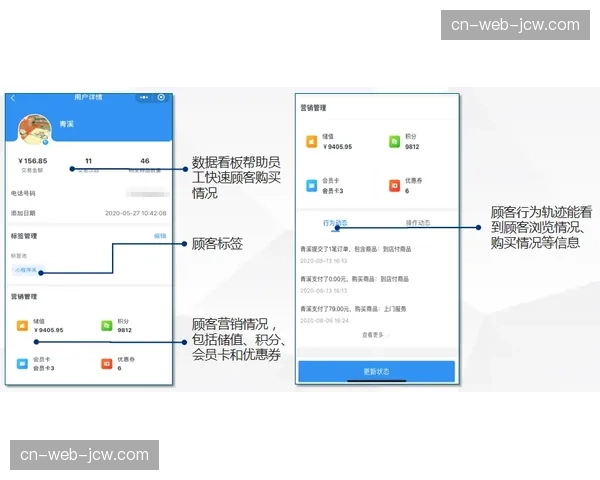Tap orange 储值 icon on the 更新状态 screen
The height and width of the screenshot is (480, 600).
(x=311, y=142)
